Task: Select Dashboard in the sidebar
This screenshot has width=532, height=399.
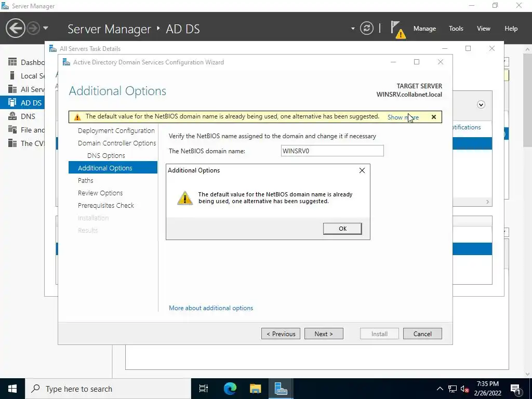Action: click(22, 62)
